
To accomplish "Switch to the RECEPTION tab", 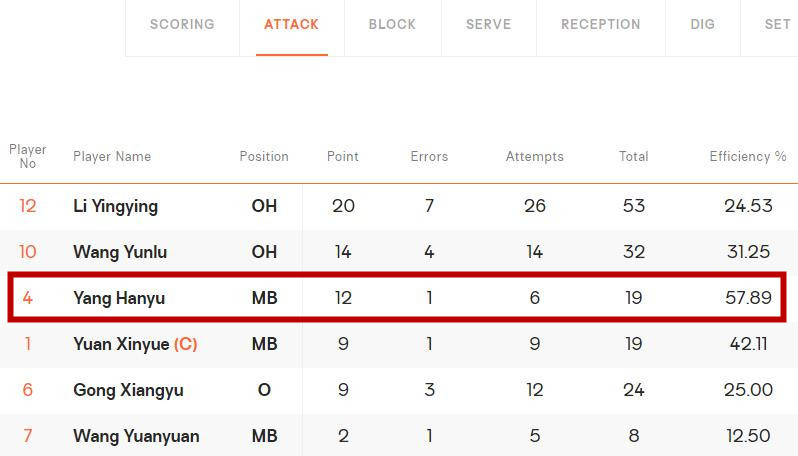I will 601,24.
